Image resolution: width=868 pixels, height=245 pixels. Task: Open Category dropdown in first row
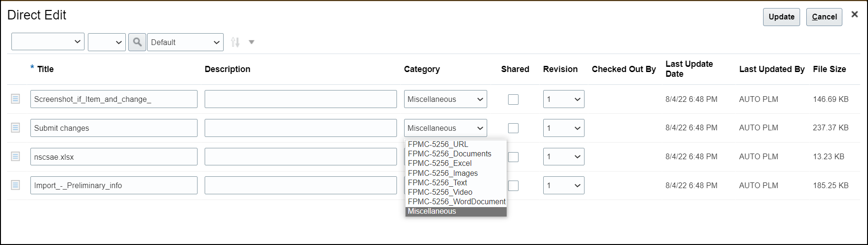pos(445,99)
